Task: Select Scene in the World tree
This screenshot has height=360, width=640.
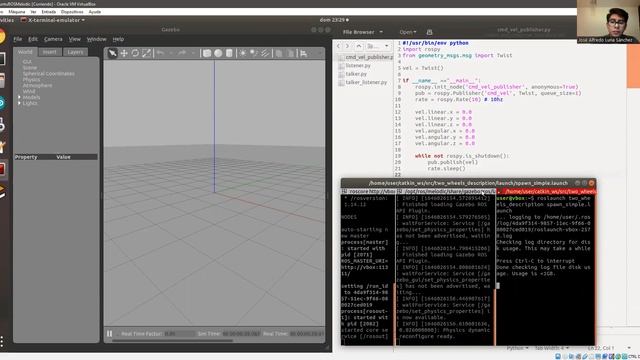Action: pos(30,68)
